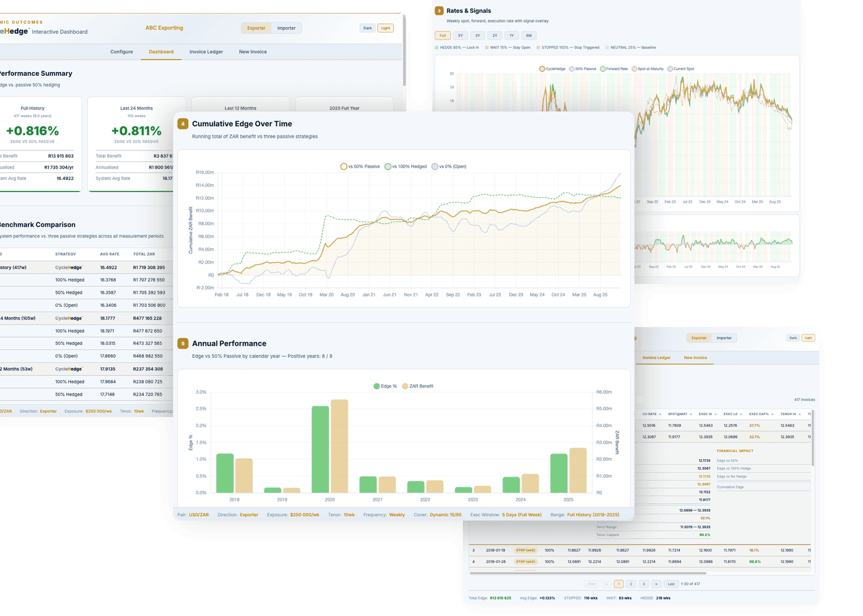Image resolution: width=863 pixels, height=616 pixels.
Task: Go to ledger page 1
Action: 618,584
